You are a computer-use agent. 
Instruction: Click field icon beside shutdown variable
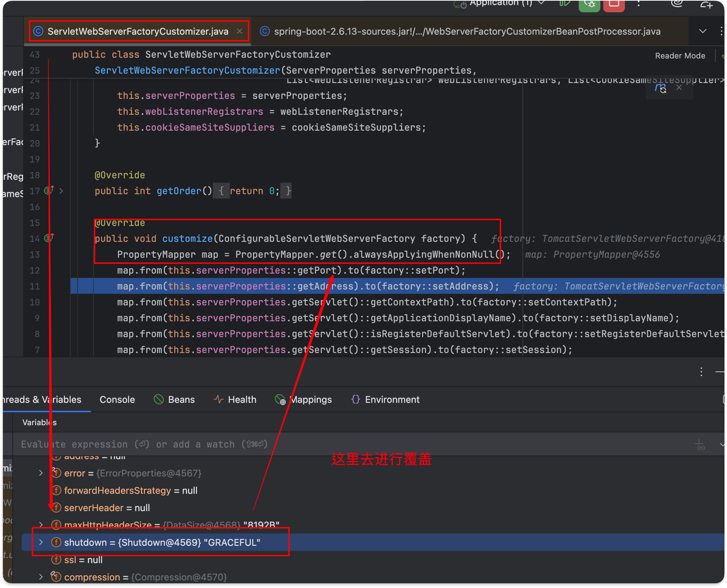(56, 543)
